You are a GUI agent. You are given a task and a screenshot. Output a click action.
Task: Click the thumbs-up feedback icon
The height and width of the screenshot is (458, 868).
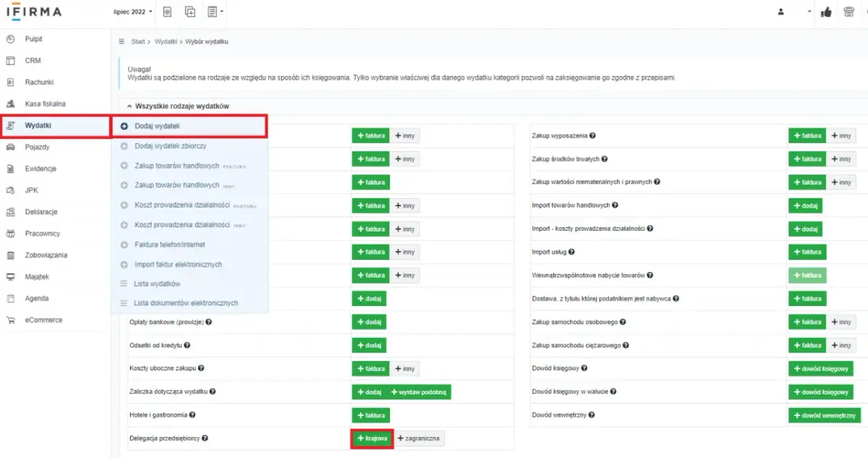click(x=826, y=12)
